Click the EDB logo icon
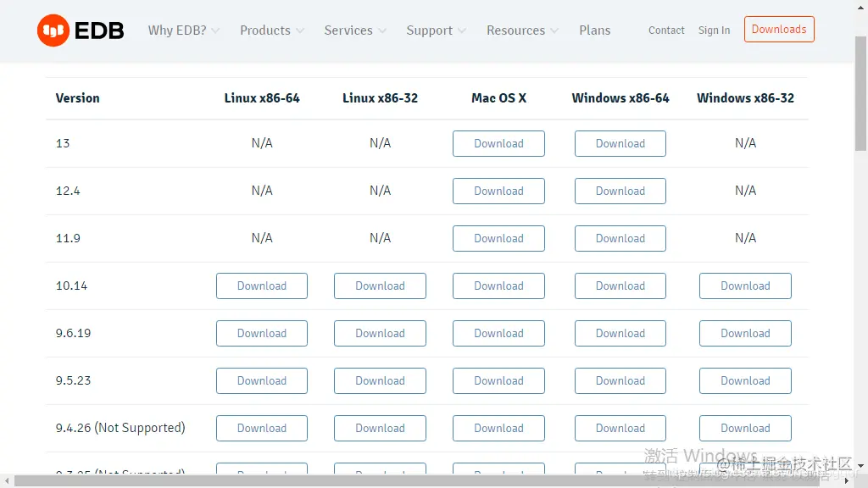 [53, 30]
